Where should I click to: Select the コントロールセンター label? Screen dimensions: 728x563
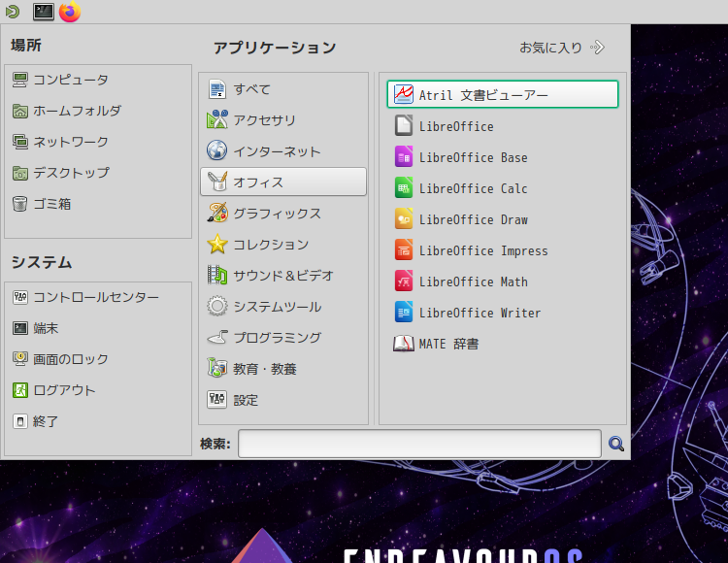(x=96, y=297)
